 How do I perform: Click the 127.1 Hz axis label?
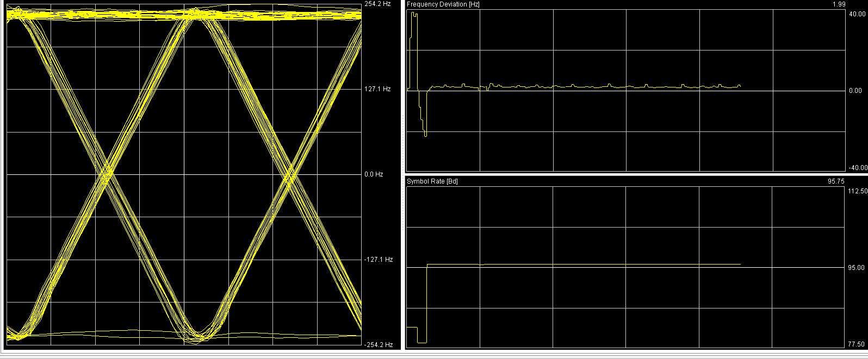pos(377,89)
